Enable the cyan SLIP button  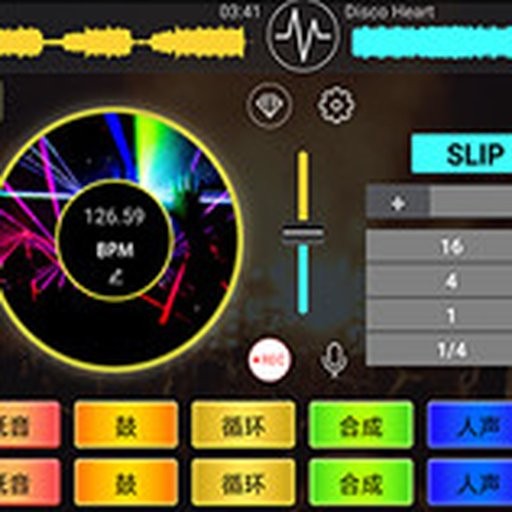[x=462, y=154]
